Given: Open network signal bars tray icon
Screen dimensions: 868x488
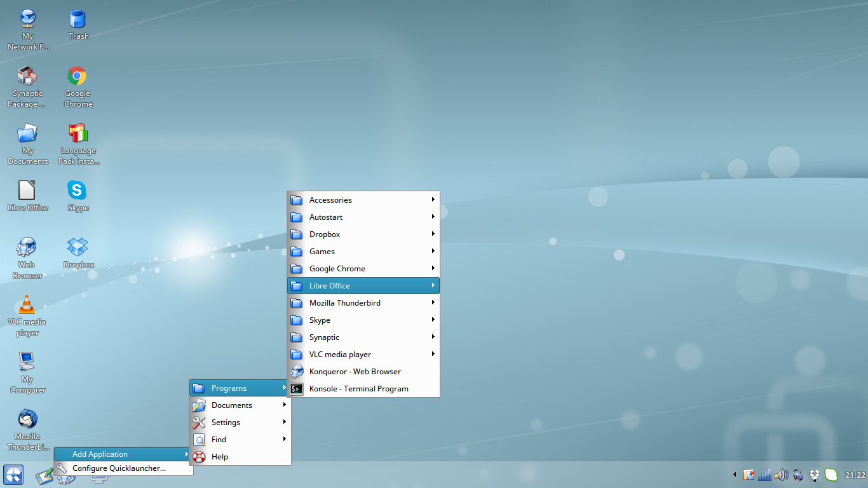Looking at the screenshot, I should 765,475.
